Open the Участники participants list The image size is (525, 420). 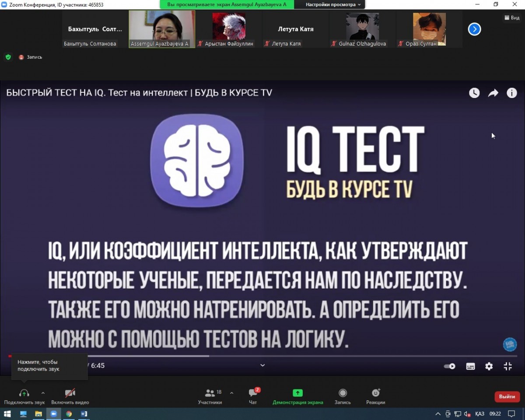click(x=210, y=395)
